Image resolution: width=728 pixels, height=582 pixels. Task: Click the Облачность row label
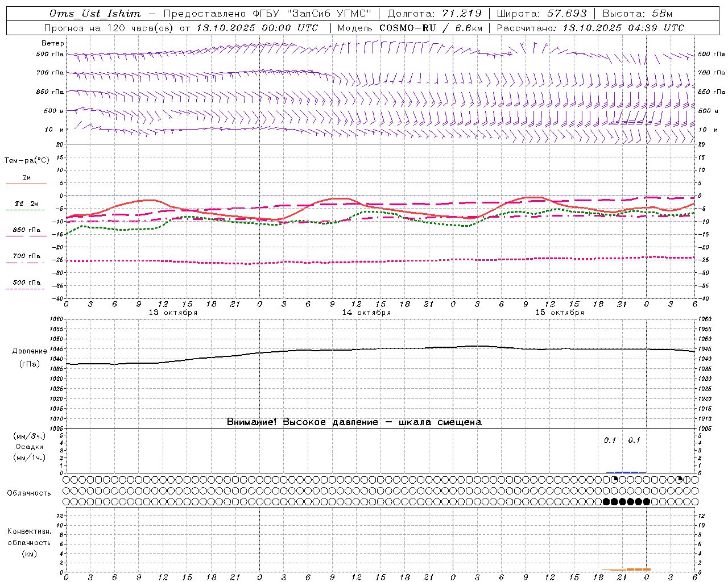click(x=29, y=493)
